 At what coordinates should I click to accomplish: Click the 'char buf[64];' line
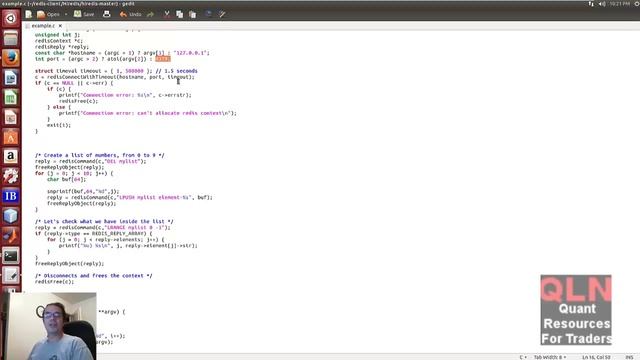(67, 180)
